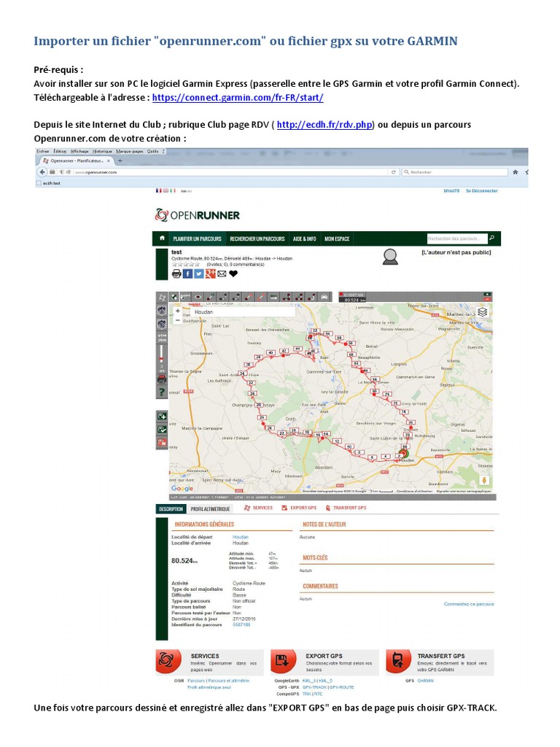The width and height of the screenshot is (560, 747).
Task: Select the French flag language icon
Action: click(x=158, y=190)
